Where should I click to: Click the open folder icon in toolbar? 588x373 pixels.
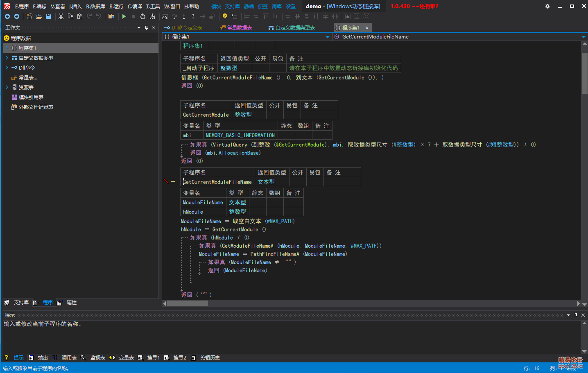coord(38,16)
